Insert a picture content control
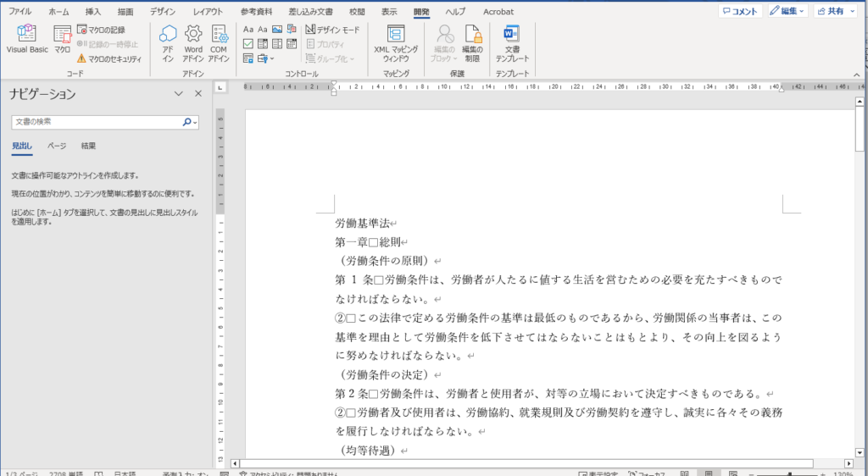Viewport: 868px width, 476px height. [277, 30]
